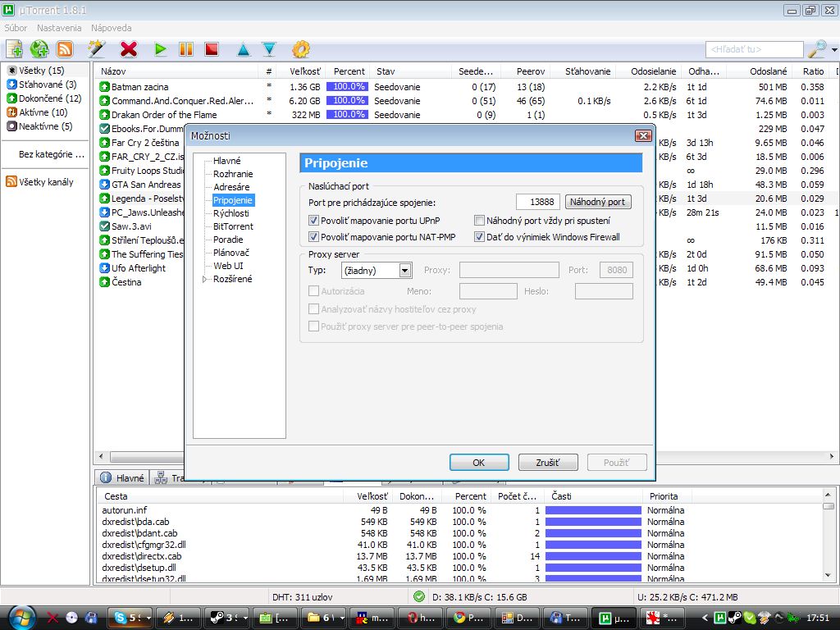Click the green network status icon in status bar
Viewport: 840px width, 630px height.
419,597
